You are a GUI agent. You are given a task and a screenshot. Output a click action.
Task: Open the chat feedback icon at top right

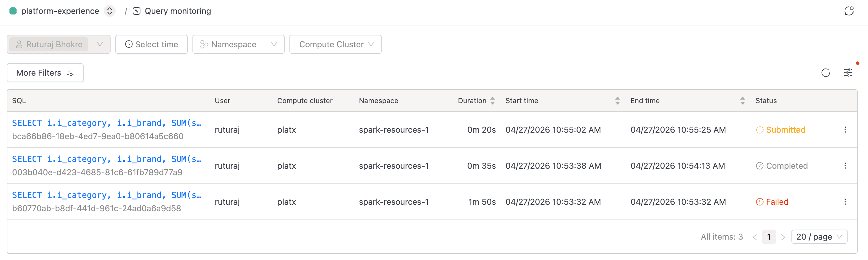pos(848,11)
